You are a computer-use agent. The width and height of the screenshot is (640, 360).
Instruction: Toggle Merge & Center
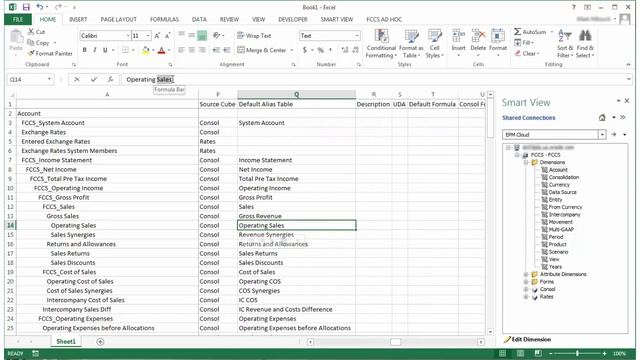pyautogui.click(x=262, y=50)
